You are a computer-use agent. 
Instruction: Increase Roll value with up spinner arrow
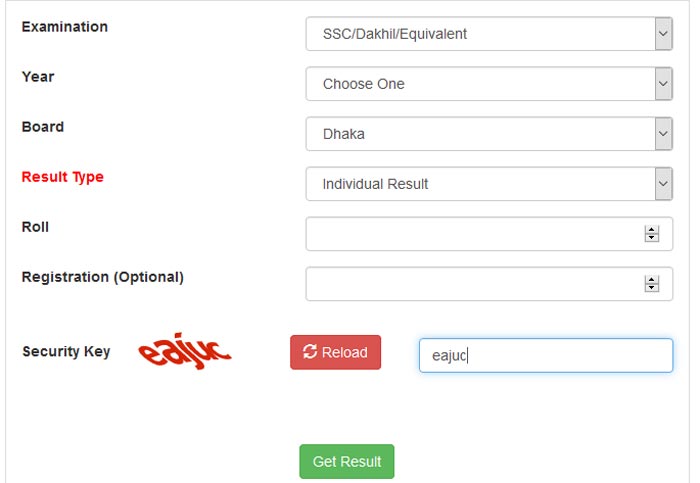[652, 230]
